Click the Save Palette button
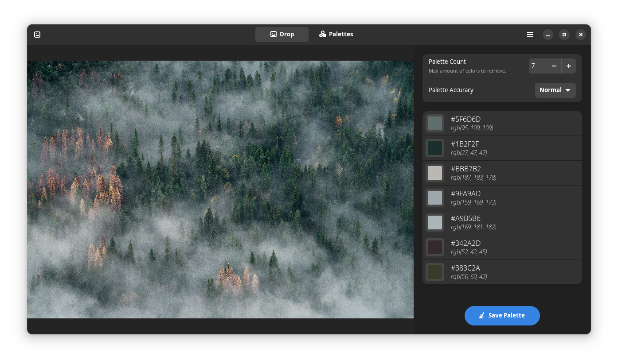Viewport: 618px width, 364px height. point(502,316)
